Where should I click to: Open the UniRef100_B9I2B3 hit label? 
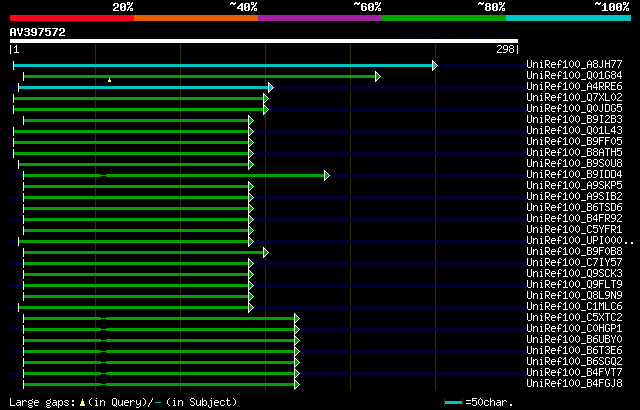pos(574,120)
